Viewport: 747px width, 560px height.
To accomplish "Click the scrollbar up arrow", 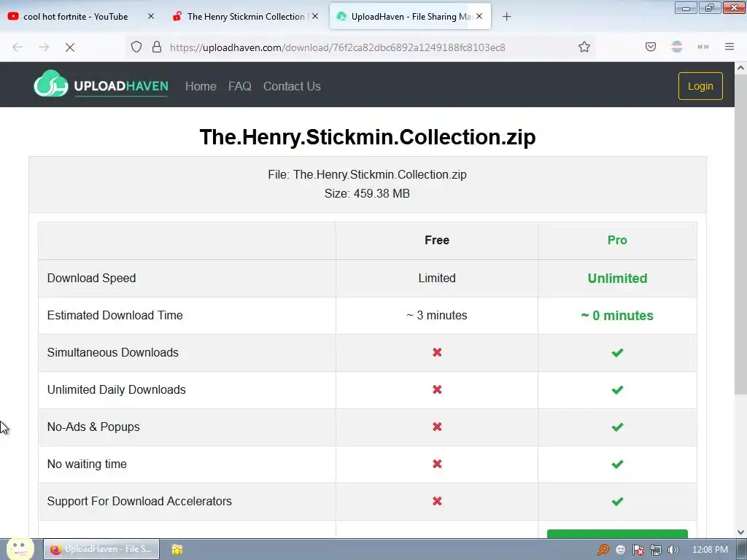I will [740, 68].
